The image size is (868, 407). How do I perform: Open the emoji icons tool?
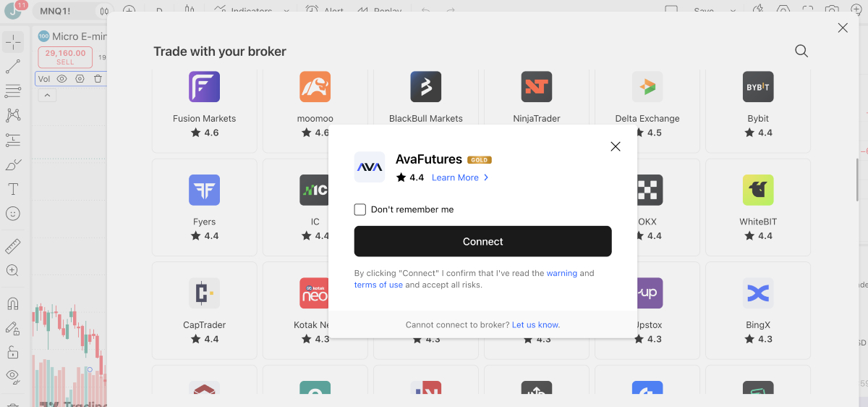13,214
